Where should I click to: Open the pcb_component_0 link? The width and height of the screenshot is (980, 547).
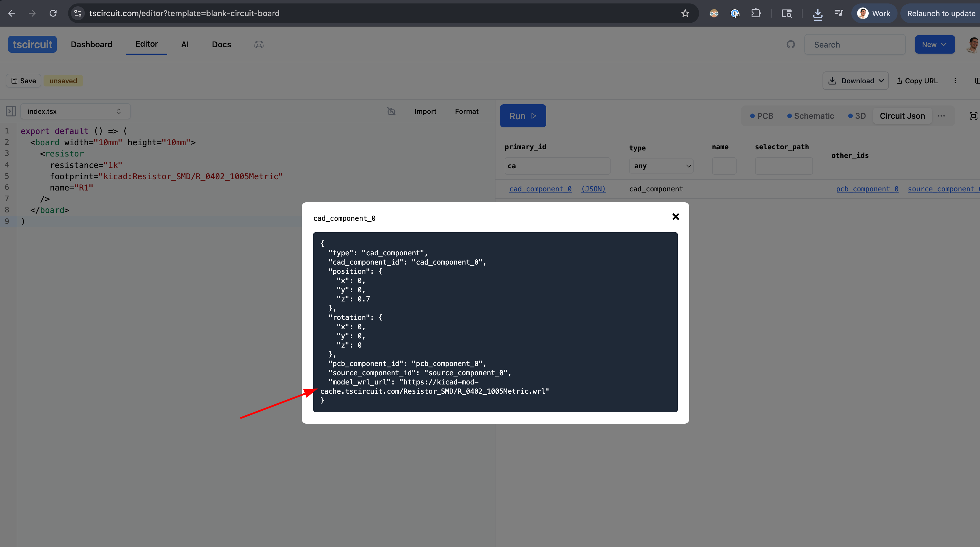pyautogui.click(x=867, y=189)
